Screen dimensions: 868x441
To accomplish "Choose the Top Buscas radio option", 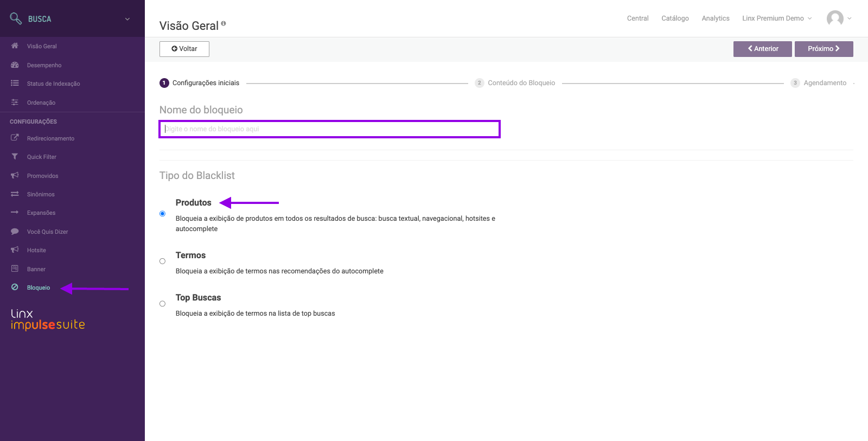I will coord(162,304).
